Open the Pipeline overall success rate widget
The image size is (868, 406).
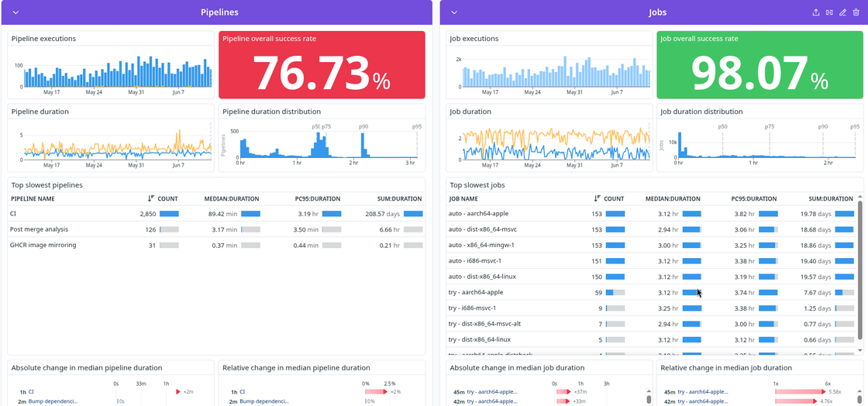coord(322,65)
